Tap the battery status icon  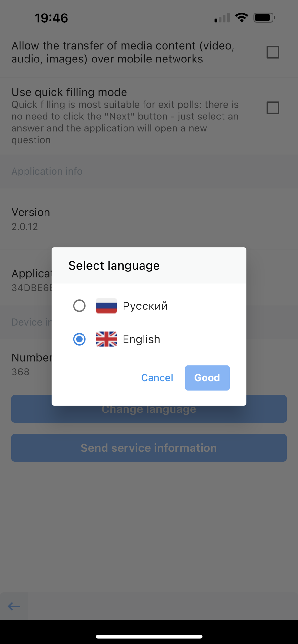click(x=264, y=18)
